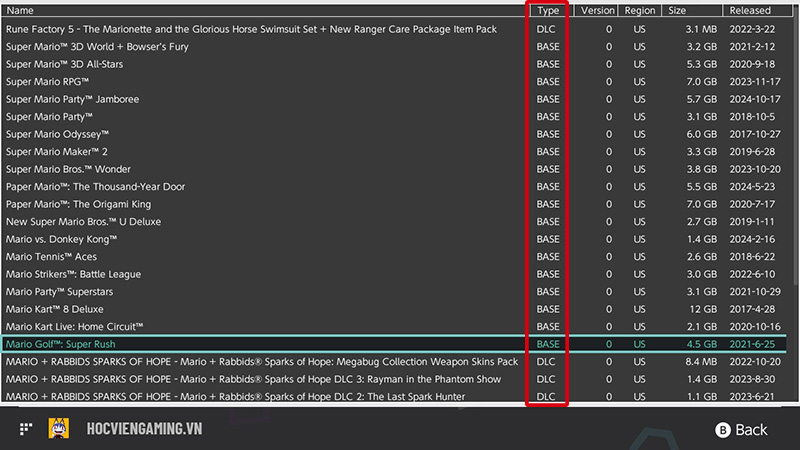This screenshot has height=450, width=800.
Task: Select Super Mario Maker 2
Action: tap(394, 152)
